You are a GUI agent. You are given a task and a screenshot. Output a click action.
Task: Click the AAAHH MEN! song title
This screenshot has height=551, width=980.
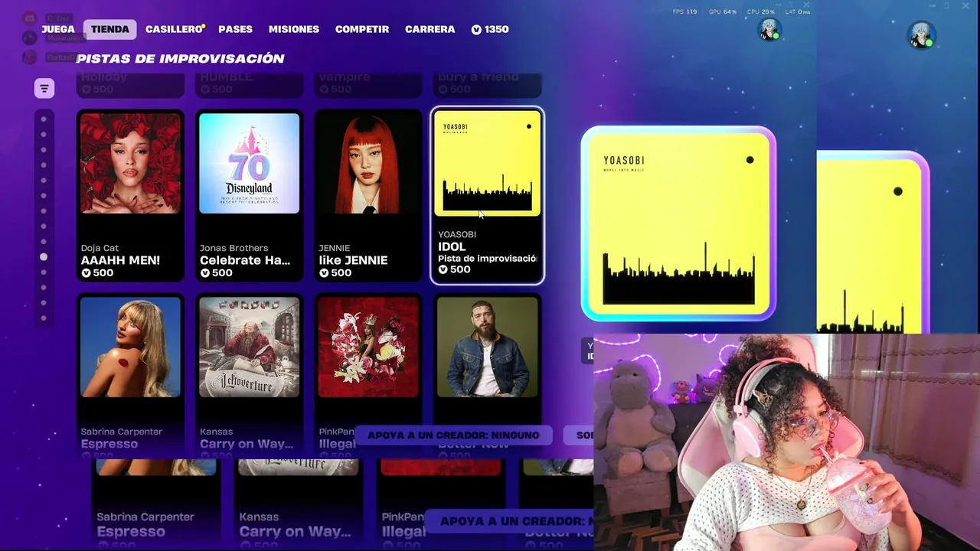tap(120, 260)
